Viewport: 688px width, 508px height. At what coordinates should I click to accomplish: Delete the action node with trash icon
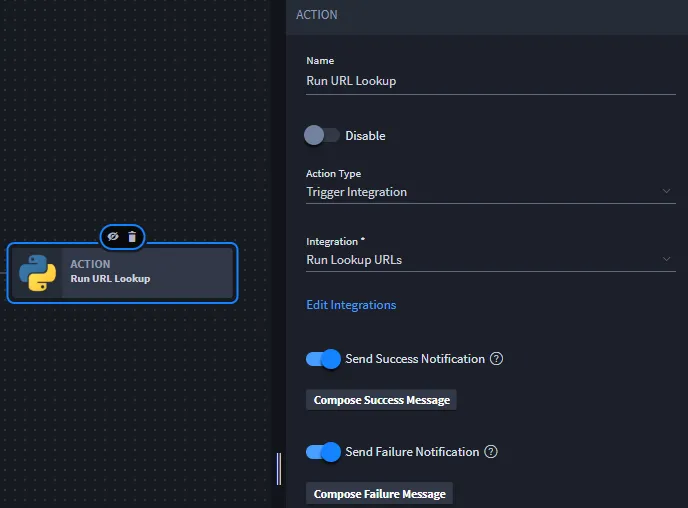tap(132, 237)
